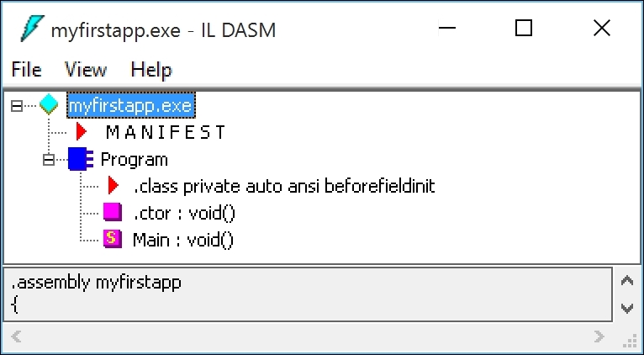The image size is (644, 355).
Task: Click the cyan diamond assembly icon
Action: [50, 105]
